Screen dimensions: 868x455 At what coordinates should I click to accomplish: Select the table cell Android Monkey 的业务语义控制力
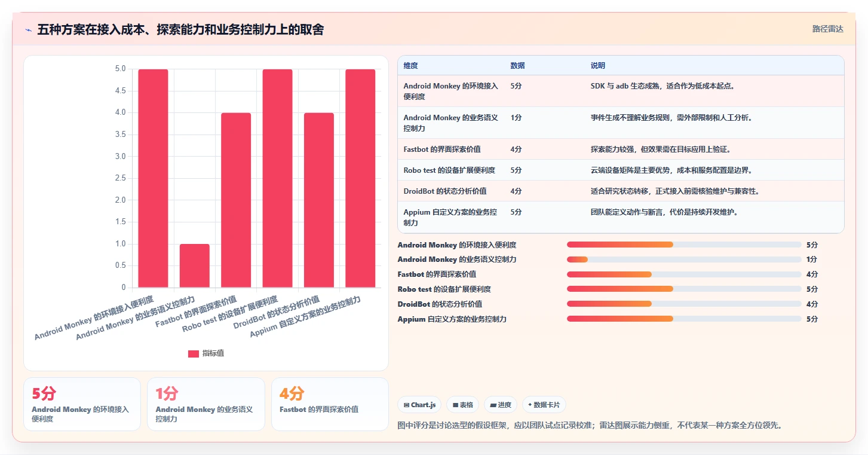(451, 123)
